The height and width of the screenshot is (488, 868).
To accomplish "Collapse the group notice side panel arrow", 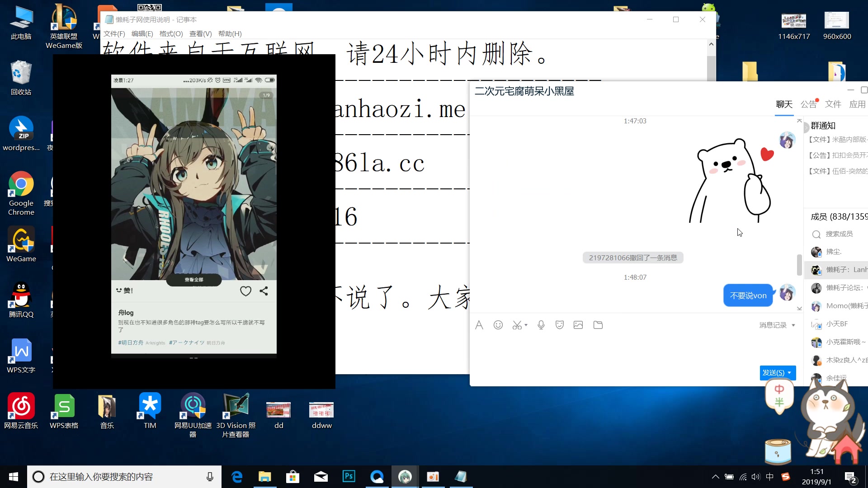I will coord(806,128).
